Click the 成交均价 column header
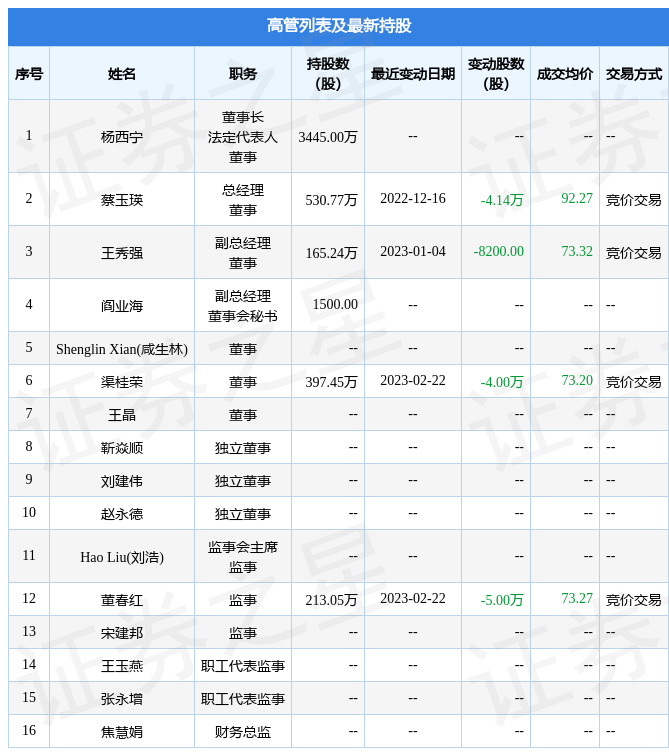The height and width of the screenshot is (756, 669). pyautogui.click(x=564, y=74)
